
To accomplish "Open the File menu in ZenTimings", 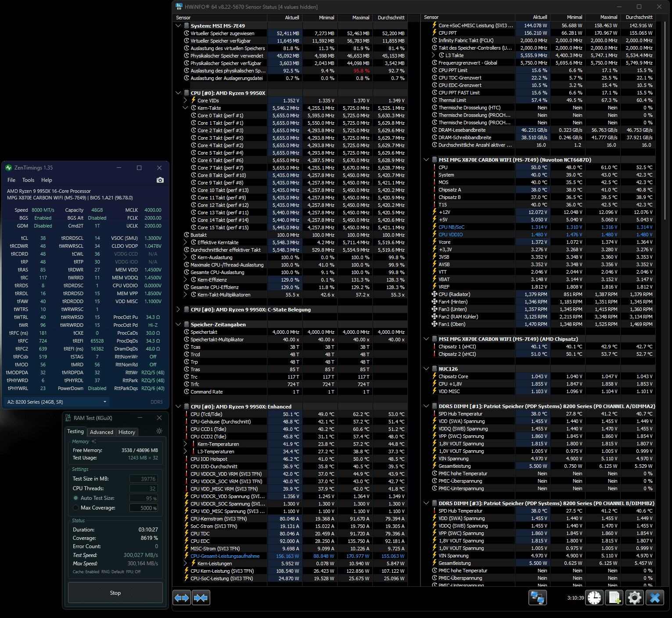I will 11,180.
